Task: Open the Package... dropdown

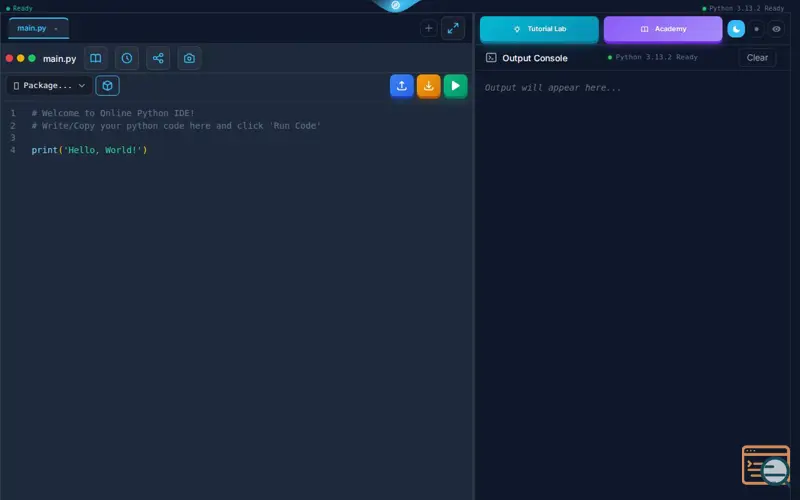Action: point(49,86)
